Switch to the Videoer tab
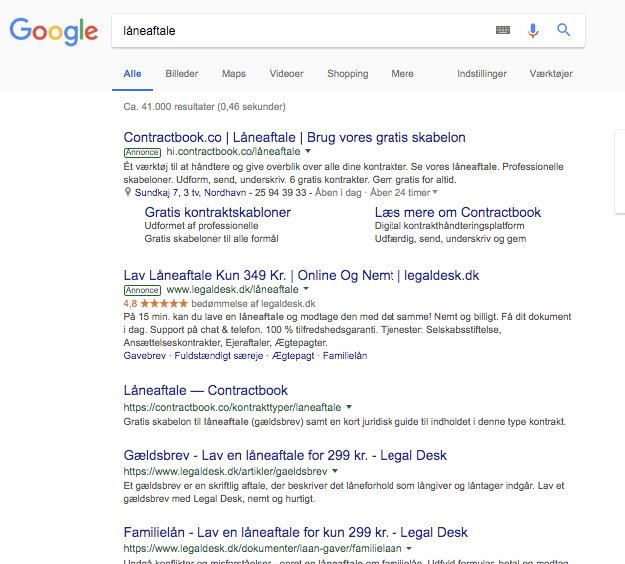Image resolution: width=625 pixels, height=564 pixels. 286,74
